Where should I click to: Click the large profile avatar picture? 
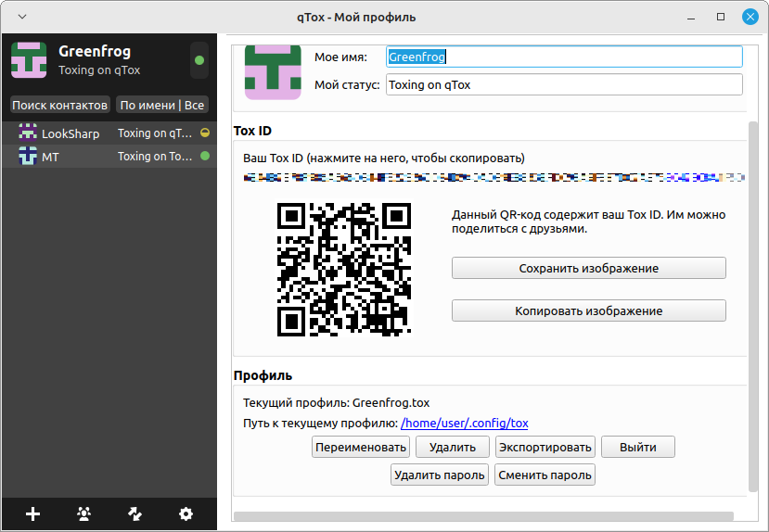coord(273,72)
